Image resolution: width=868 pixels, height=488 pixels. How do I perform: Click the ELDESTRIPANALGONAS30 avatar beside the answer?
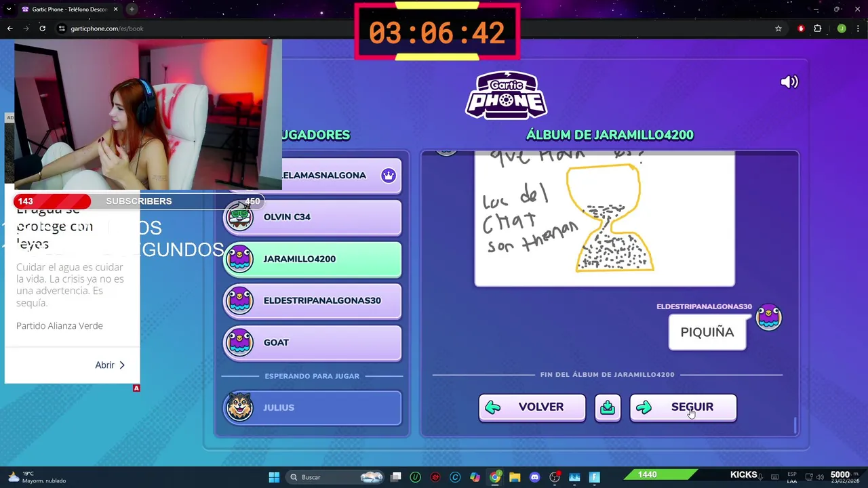click(x=769, y=317)
